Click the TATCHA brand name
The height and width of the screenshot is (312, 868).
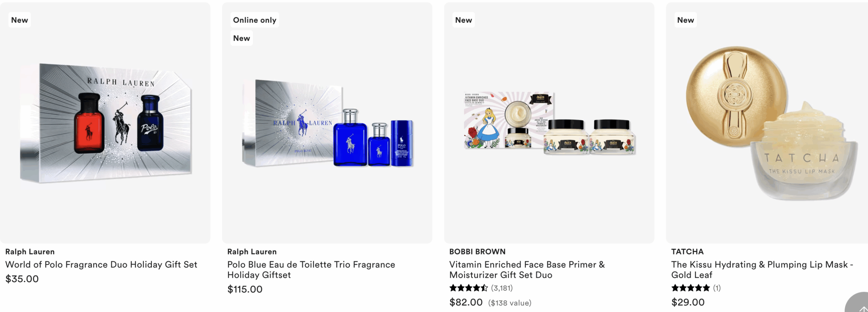coord(687,252)
